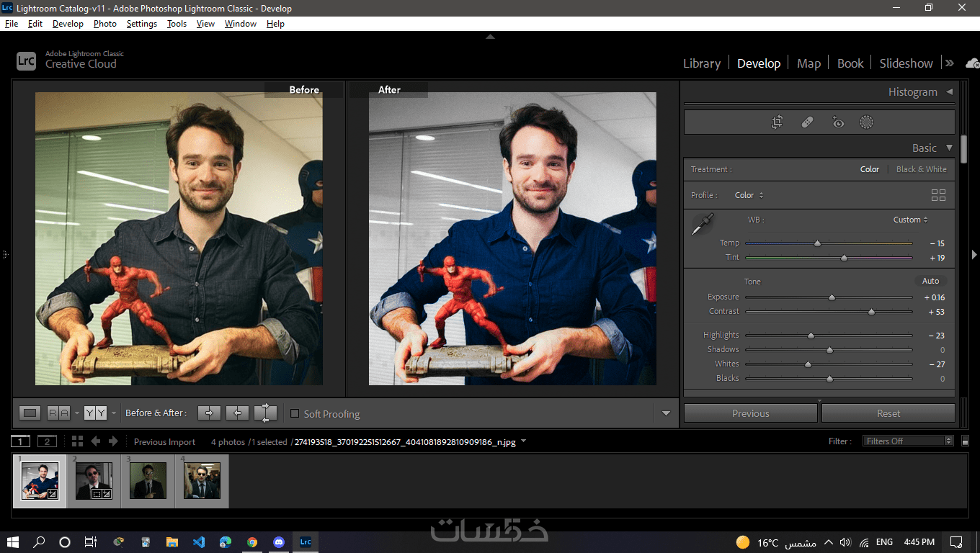
Task: Open the file name source dropdown arrow
Action: [x=523, y=441]
